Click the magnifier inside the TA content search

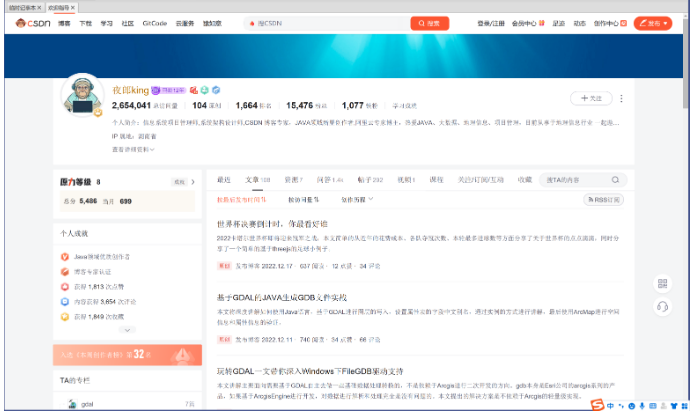[615, 180]
